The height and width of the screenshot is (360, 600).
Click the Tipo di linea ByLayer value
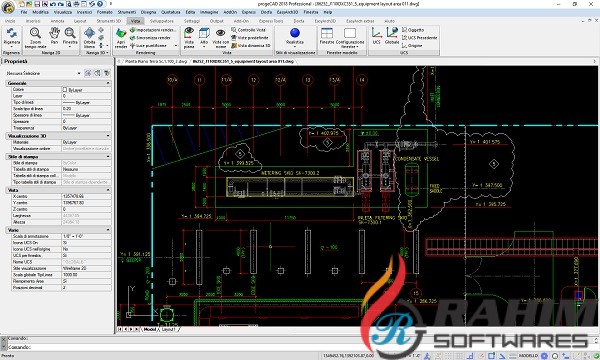click(86, 103)
